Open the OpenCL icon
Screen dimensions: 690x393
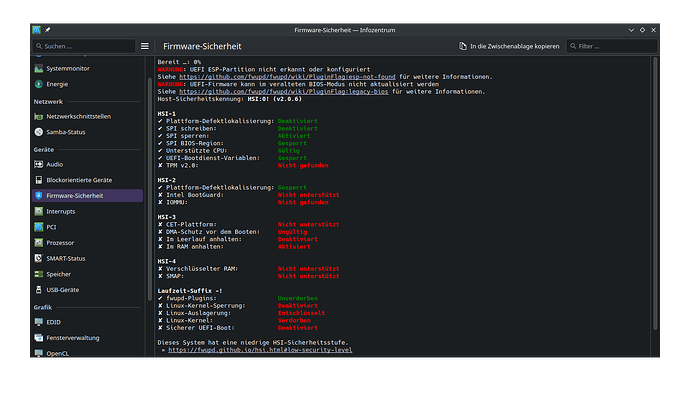click(39, 353)
